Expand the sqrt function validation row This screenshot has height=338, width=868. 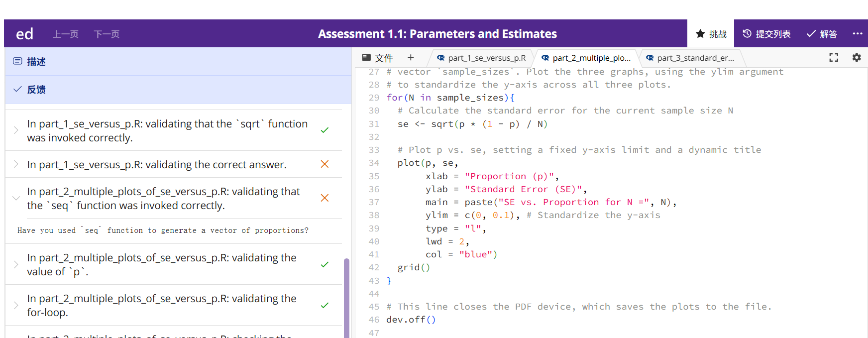[x=174, y=130]
